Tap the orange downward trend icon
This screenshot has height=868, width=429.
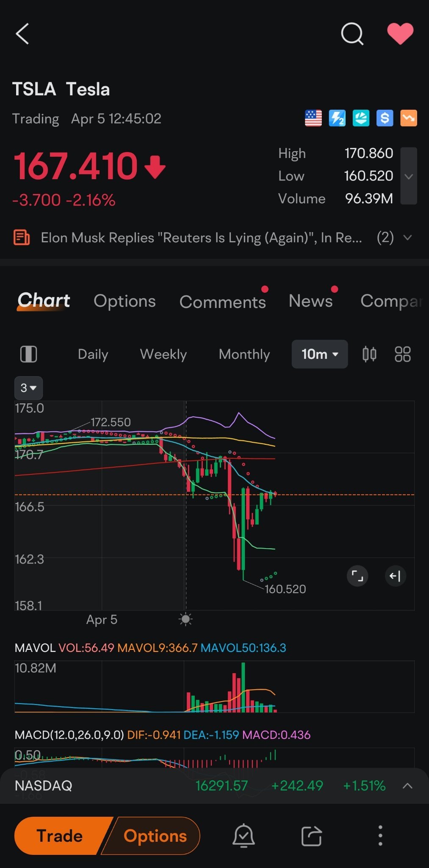pos(409,118)
